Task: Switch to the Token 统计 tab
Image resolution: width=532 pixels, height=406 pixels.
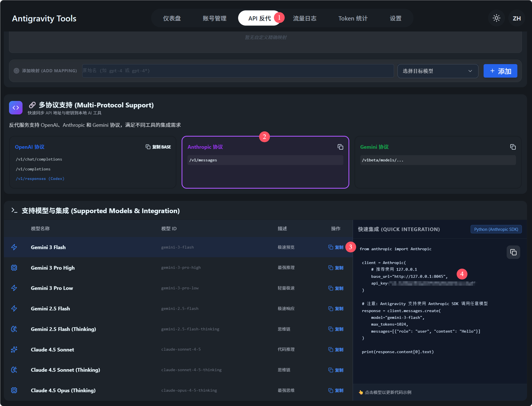Action: point(353,18)
